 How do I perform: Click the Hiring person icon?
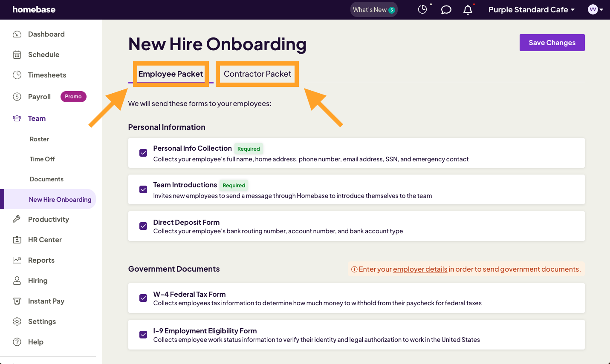pos(17,280)
